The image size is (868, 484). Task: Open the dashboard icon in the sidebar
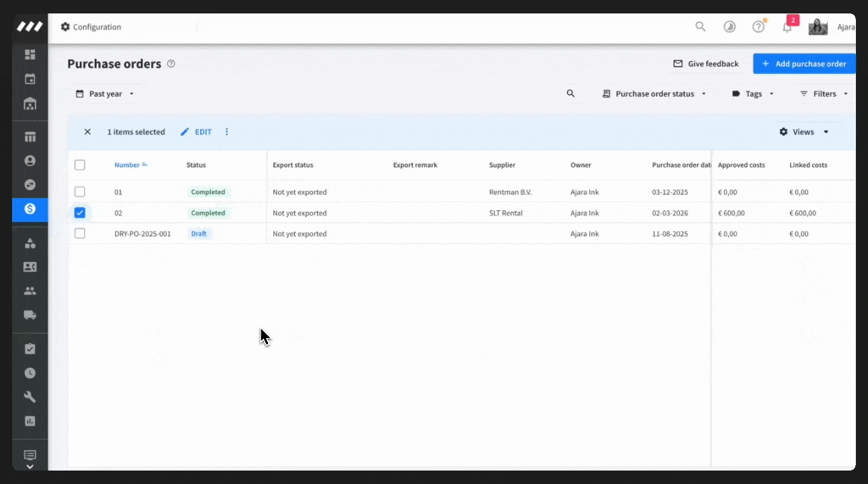coord(30,54)
